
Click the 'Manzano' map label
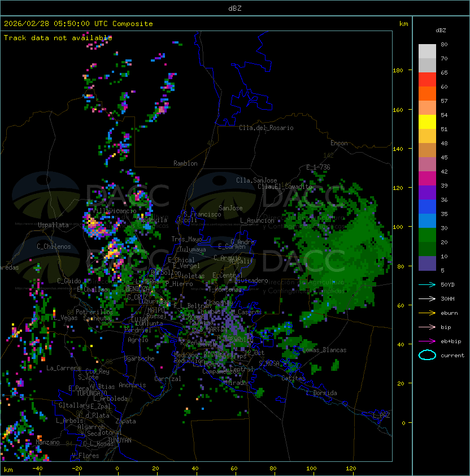[47, 442]
